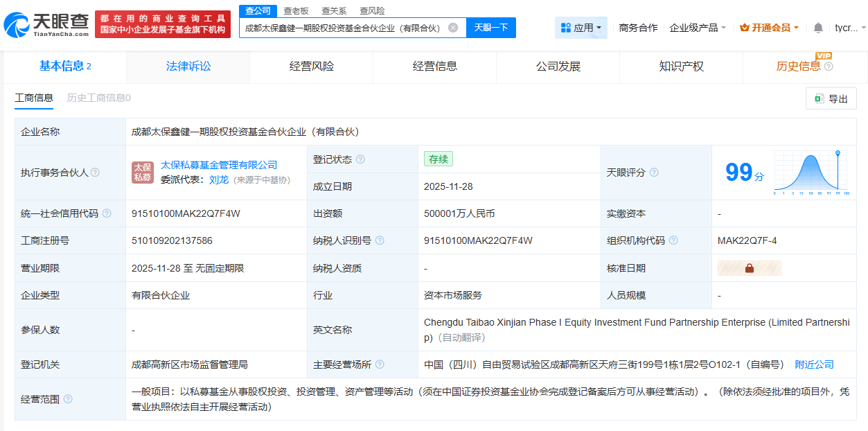Click the 天眼一下 search button
The height and width of the screenshot is (431, 868).
pos(490,28)
